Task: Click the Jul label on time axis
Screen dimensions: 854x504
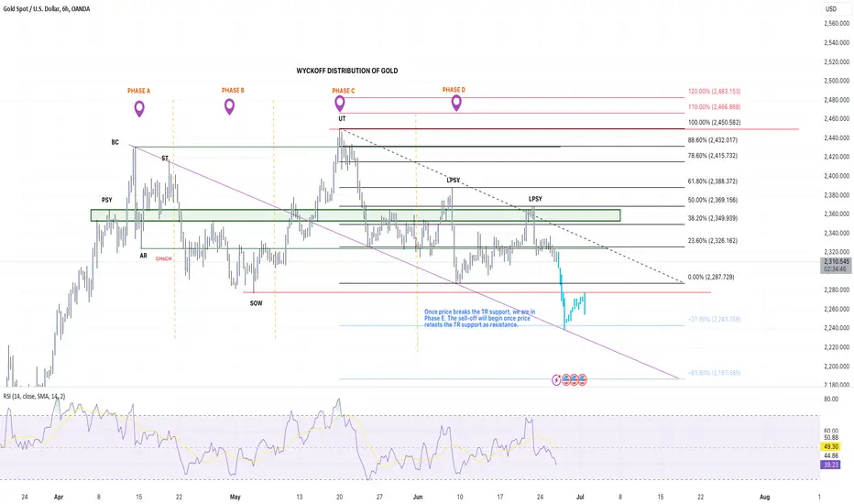Action: click(580, 497)
